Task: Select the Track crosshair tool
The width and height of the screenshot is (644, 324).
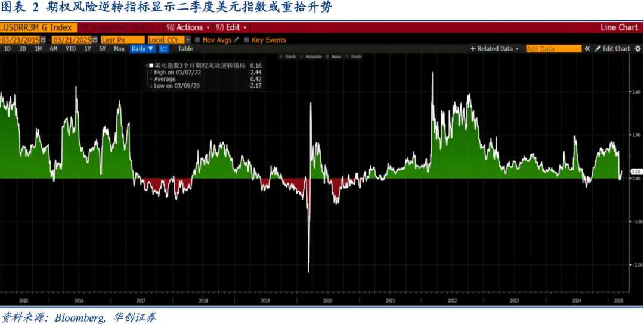Action: click(x=287, y=57)
